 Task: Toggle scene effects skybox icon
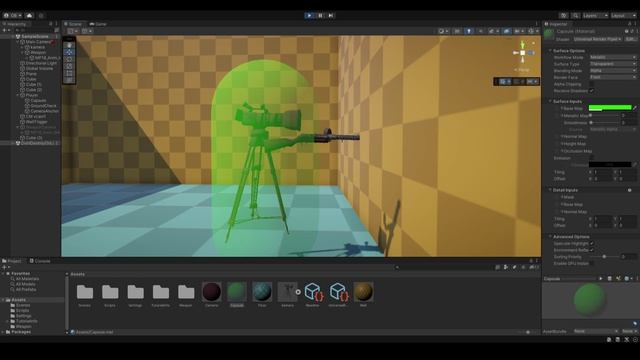coord(493,31)
